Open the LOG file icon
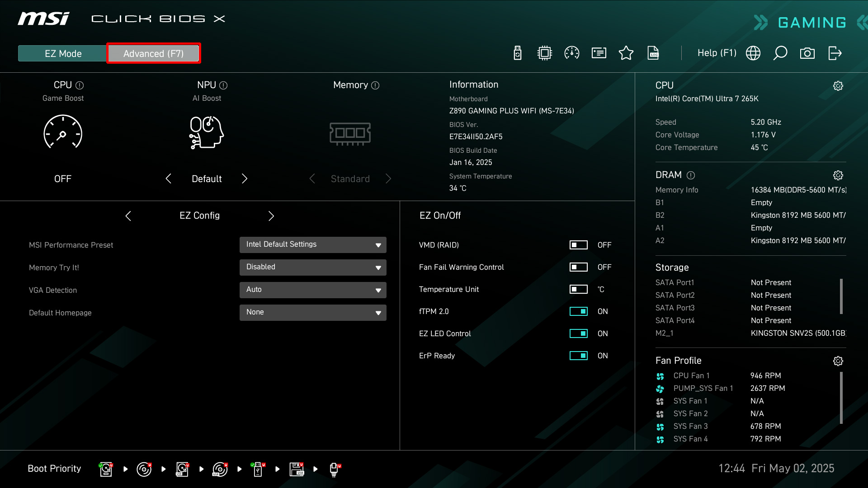Screen dimensions: 868x488 653,53
